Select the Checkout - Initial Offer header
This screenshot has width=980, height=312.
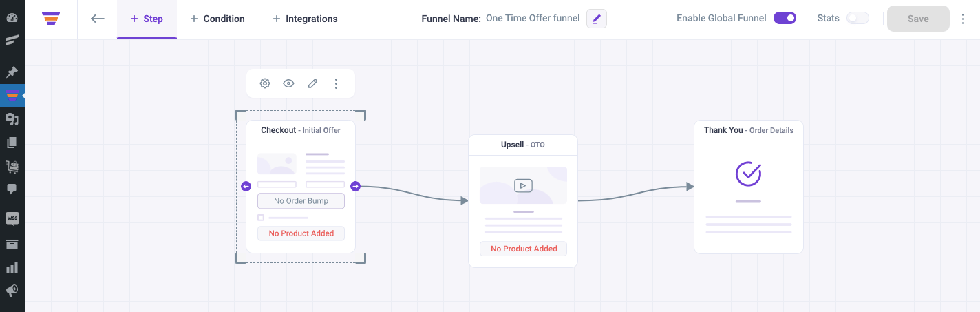click(301, 130)
